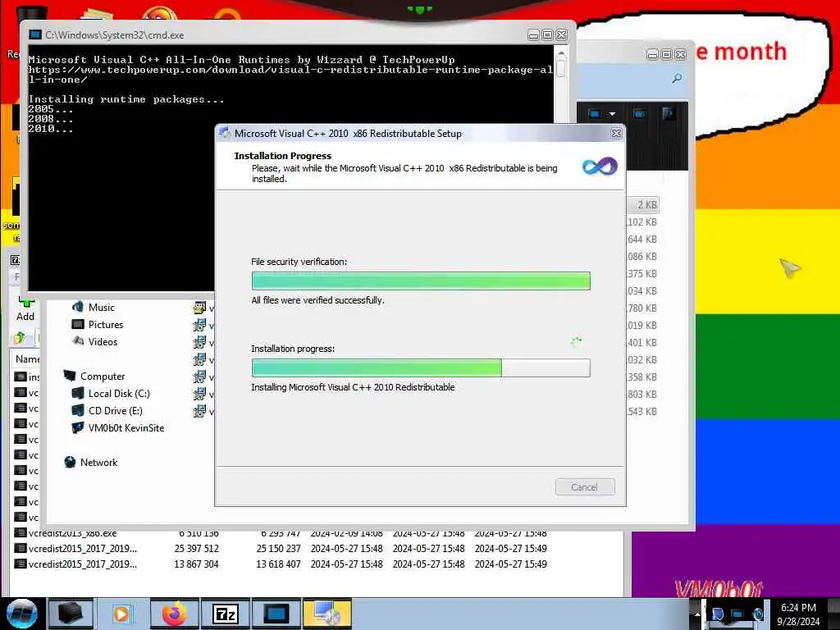This screenshot has height=630, width=840.
Task: Click the 2 KB size cell in Explorer
Action: 646,204
